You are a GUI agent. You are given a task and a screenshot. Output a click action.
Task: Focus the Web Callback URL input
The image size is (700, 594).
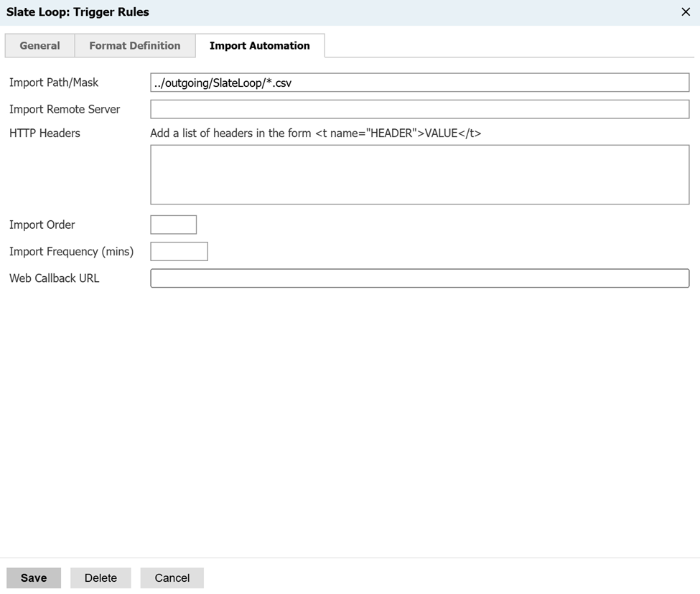pyautogui.click(x=419, y=278)
